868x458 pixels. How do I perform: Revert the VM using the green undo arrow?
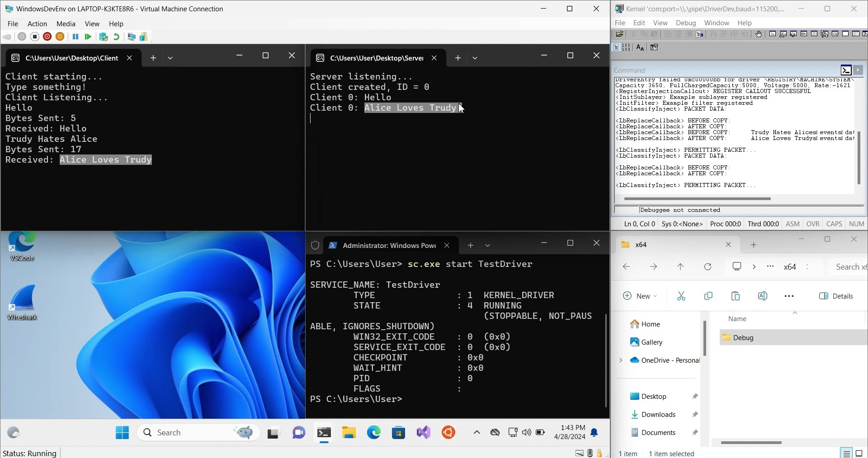pyautogui.click(x=116, y=37)
